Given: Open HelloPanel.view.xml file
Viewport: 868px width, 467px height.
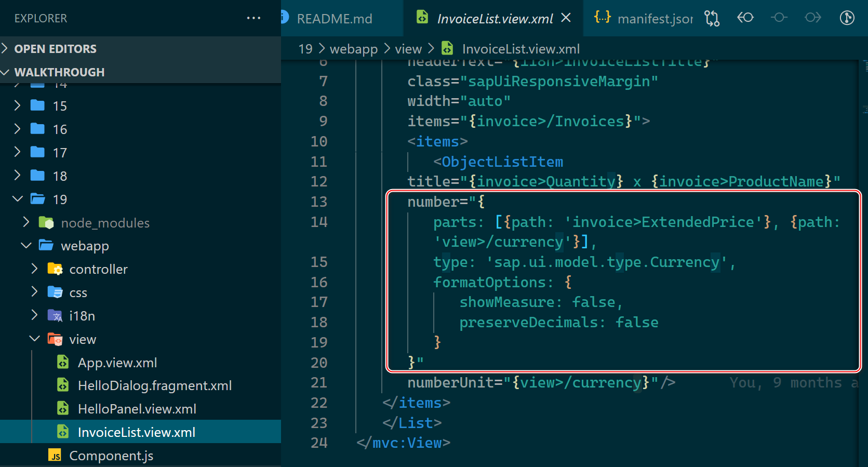Looking at the screenshot, I should tap(137, 409).
